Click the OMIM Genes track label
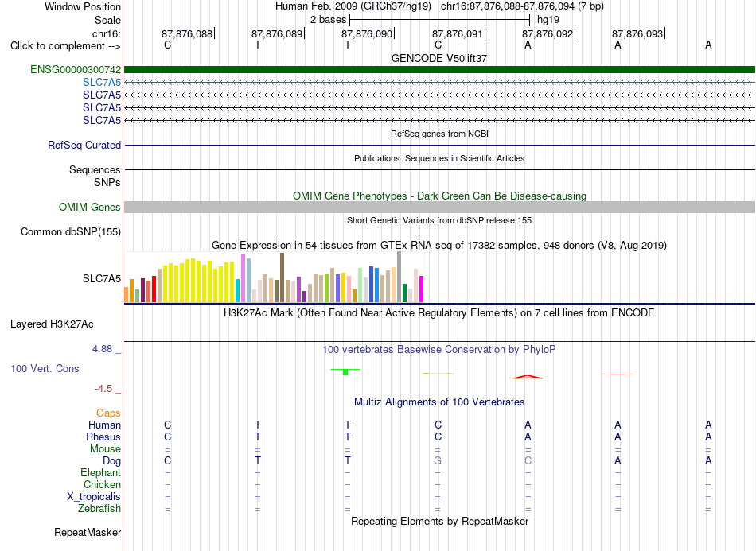 click(90, 207)
